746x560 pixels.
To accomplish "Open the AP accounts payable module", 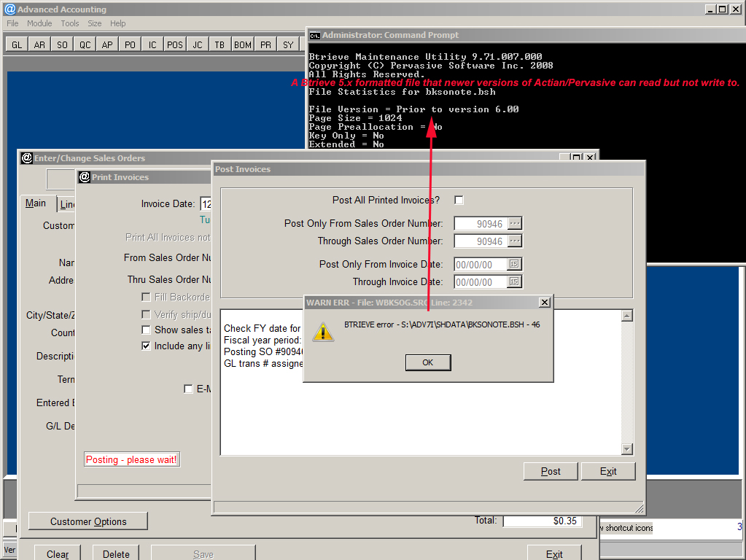I will click(x=106, y=44).
